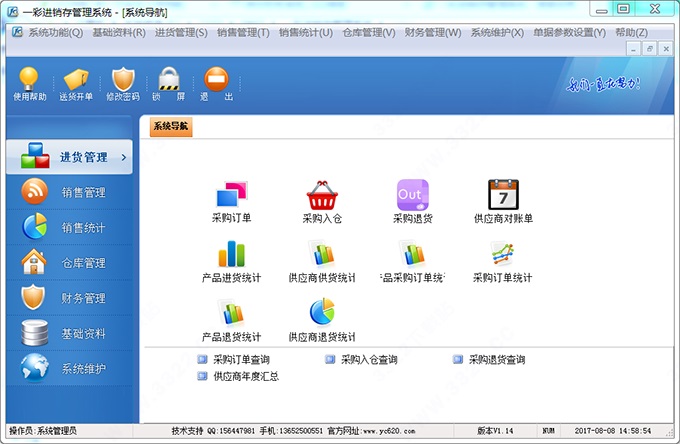This screenshot has width=680, height=444.
Task: Click the NUM indicator in status bar
Action: point(549,431)
